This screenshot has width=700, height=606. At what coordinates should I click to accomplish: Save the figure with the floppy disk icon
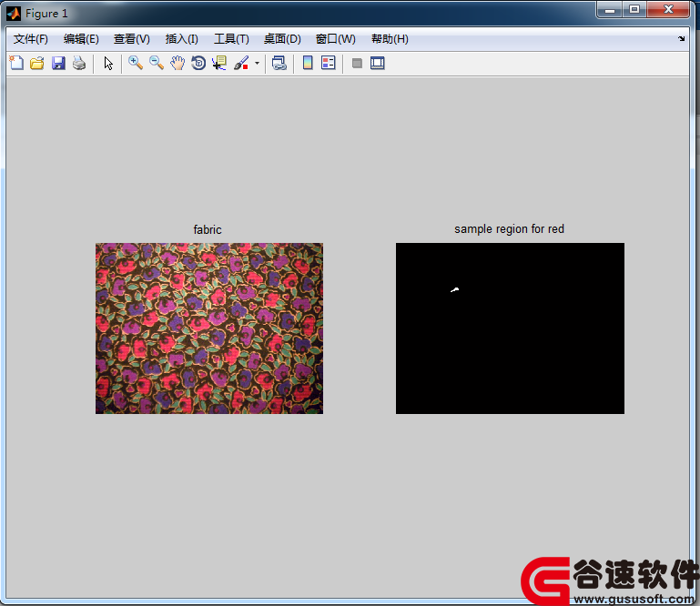tap(58, 63)
